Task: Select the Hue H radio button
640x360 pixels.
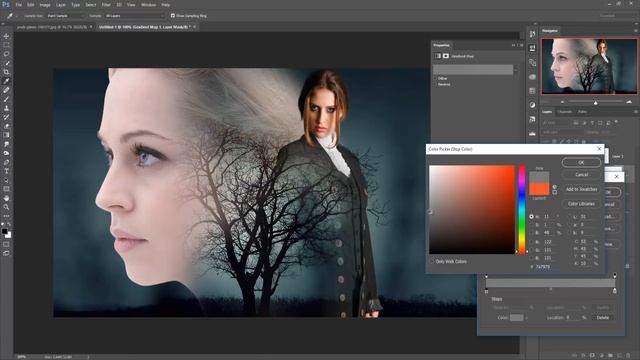Action: 531,217
